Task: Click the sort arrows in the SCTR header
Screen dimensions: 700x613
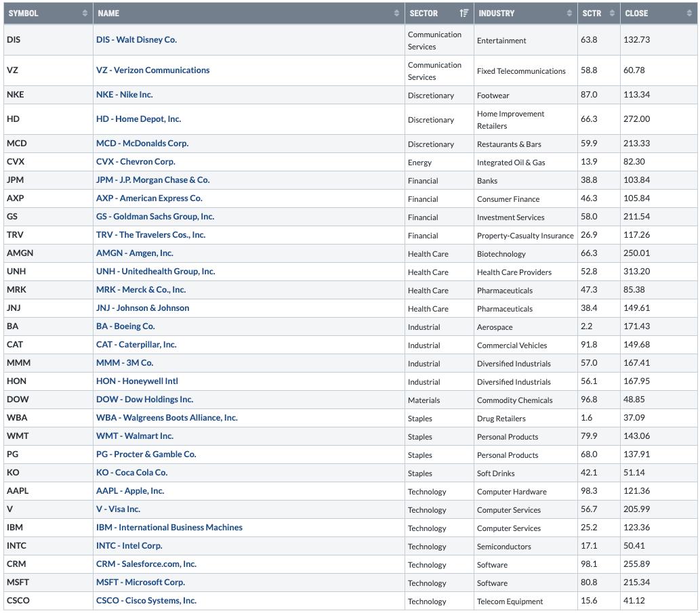Action: click(x=612, y=14)
